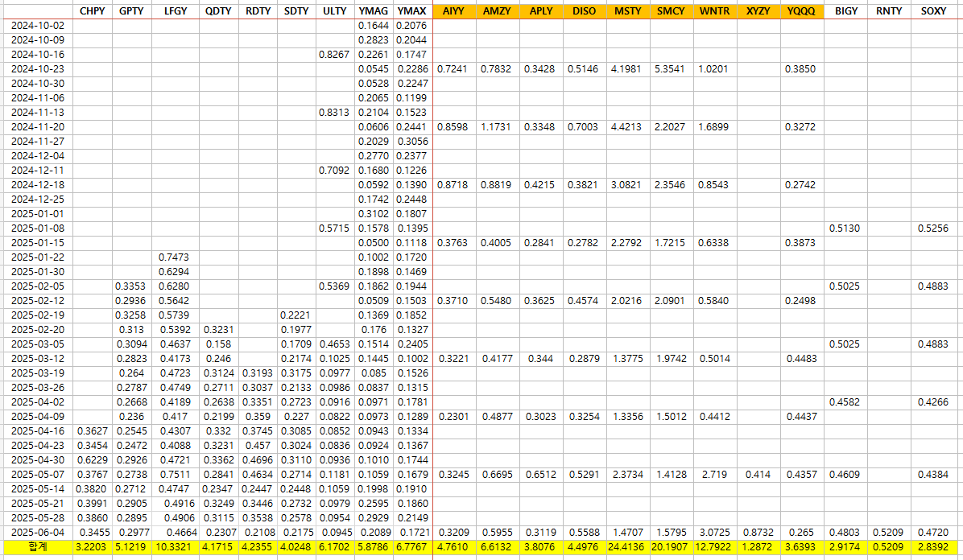Select the date cell 2025-03-12
This screenshot has height=560, width=963.
(x=38, y=359)
